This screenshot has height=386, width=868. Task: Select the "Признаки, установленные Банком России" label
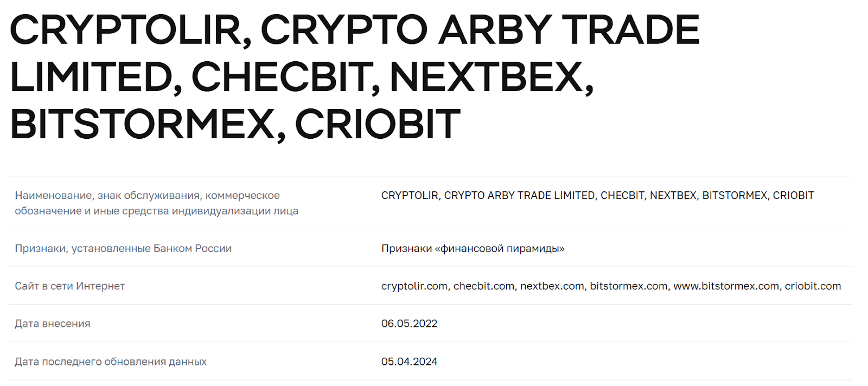[123, 248]
